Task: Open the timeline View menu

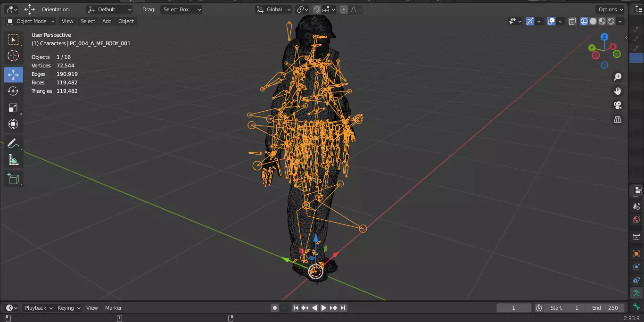Action: (92, 308)
